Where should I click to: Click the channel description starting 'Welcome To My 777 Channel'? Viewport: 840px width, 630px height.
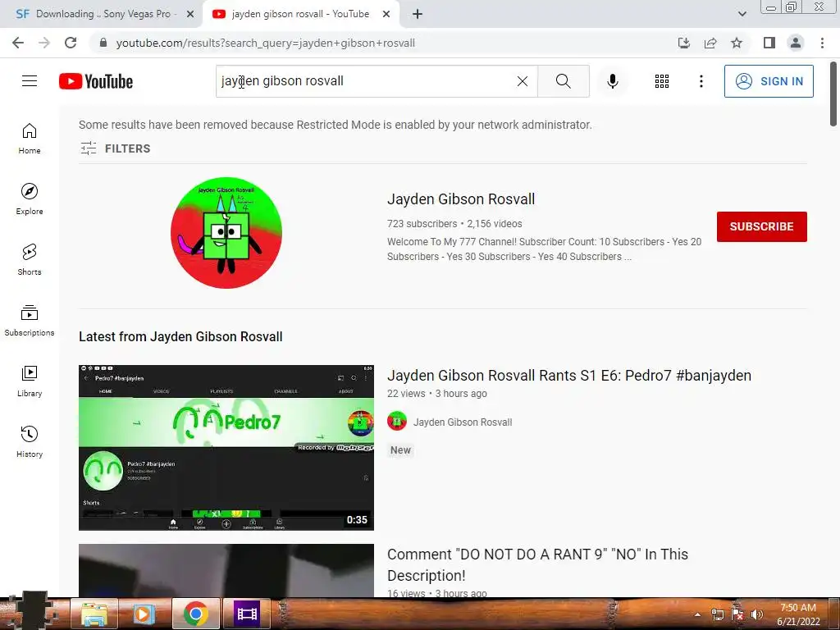545,249
